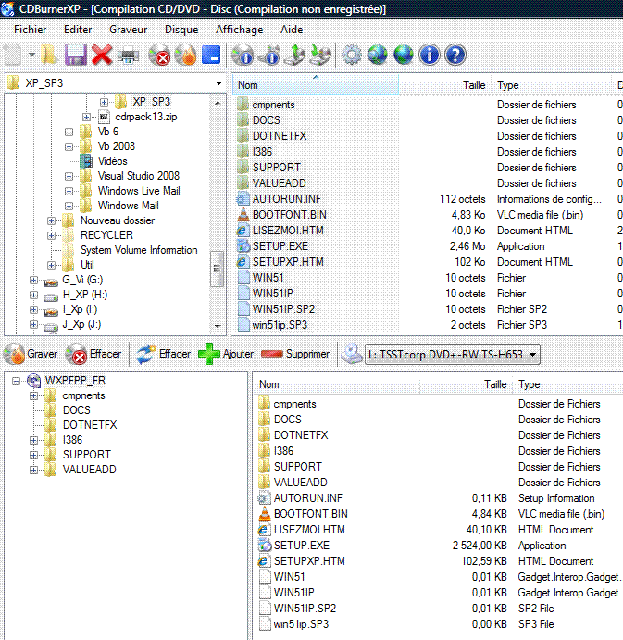Eject tray using drive up-arrow icon
Screen dimensions: 623x640
point(295,55)
